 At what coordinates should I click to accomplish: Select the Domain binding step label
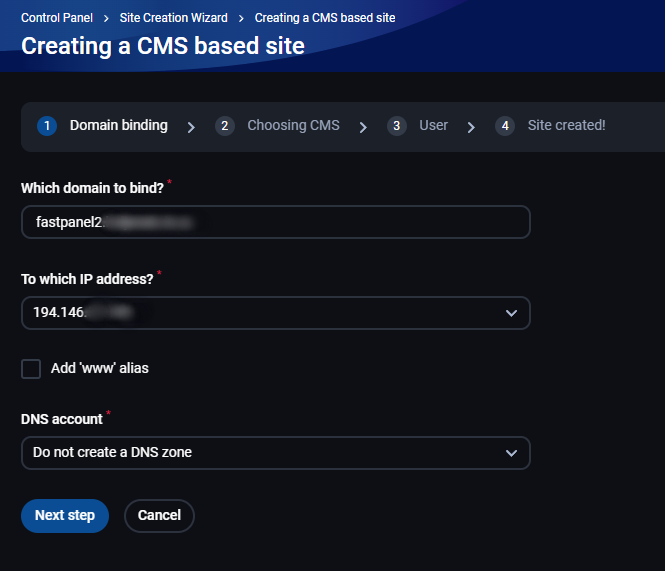click(x=119, y=125)
